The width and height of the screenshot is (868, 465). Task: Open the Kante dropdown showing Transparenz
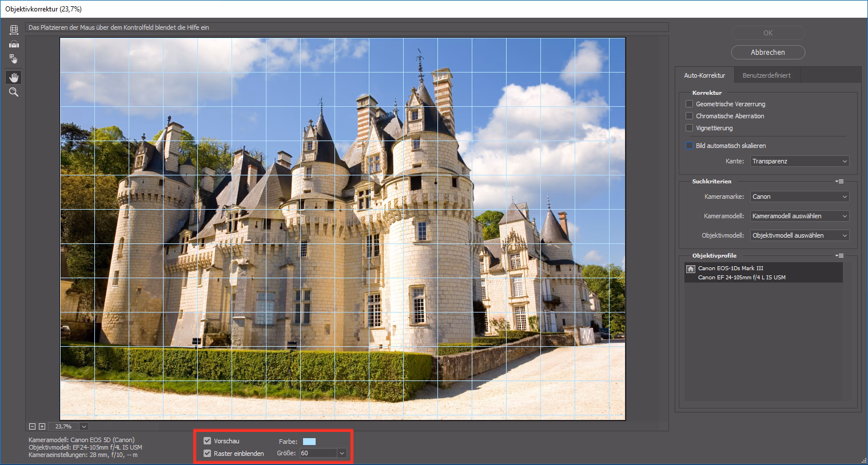point(799,161)
